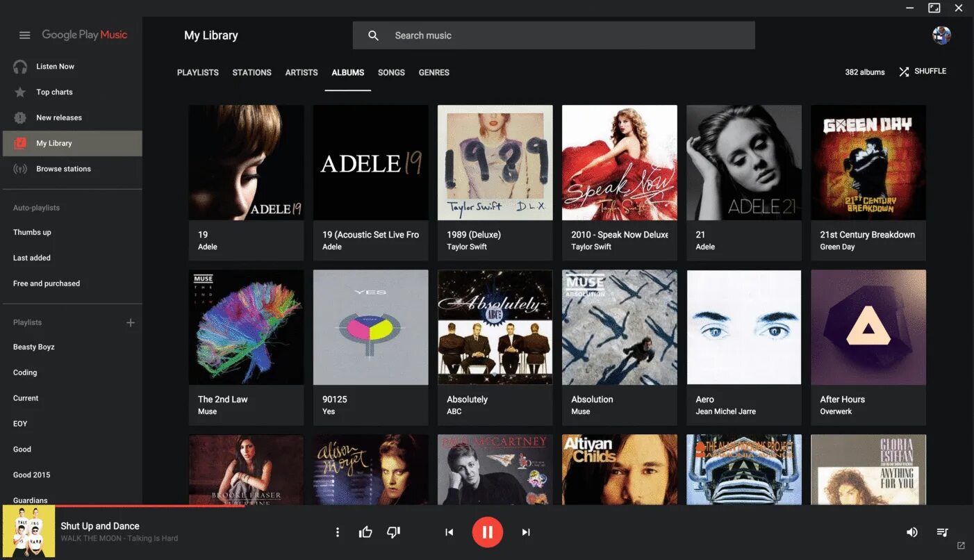Open the play queue icon

942,532
